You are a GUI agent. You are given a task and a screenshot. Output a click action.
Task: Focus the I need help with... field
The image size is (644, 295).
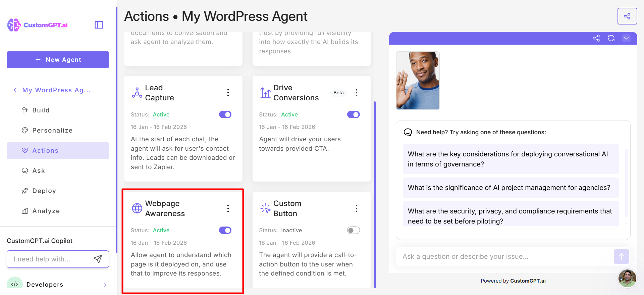click(x=58, y=259)
